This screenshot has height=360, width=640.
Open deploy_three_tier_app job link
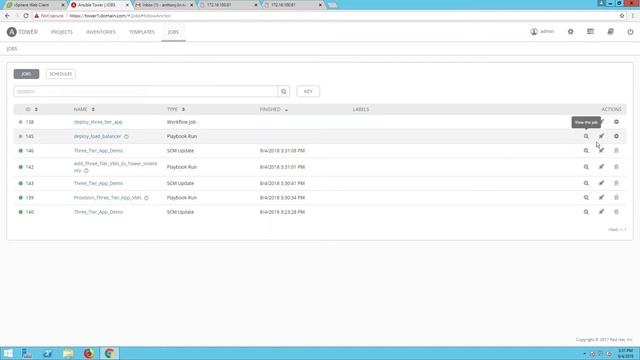98,122
